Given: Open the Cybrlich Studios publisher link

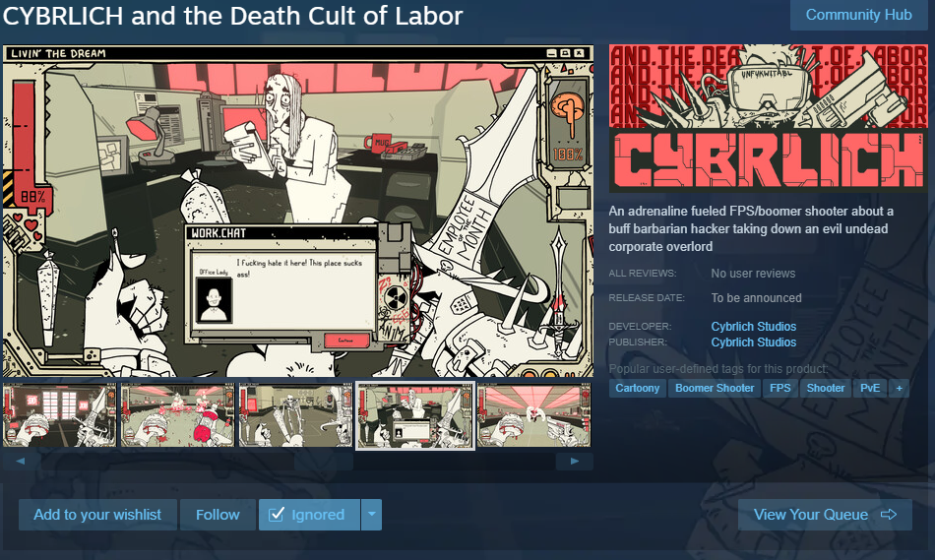Looking at the screenshot, I should click(x=753, y=342).
